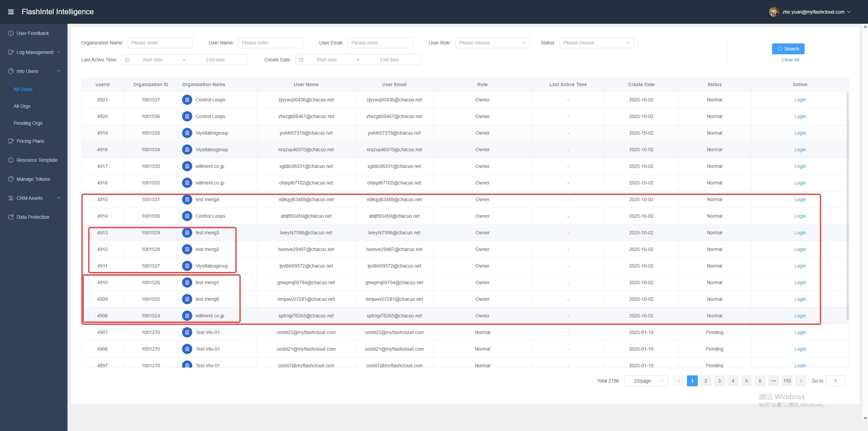Click the hamburger menu icon in header
Image resolution: width=868 pixels, height=431 pixels.
(11, 12)
